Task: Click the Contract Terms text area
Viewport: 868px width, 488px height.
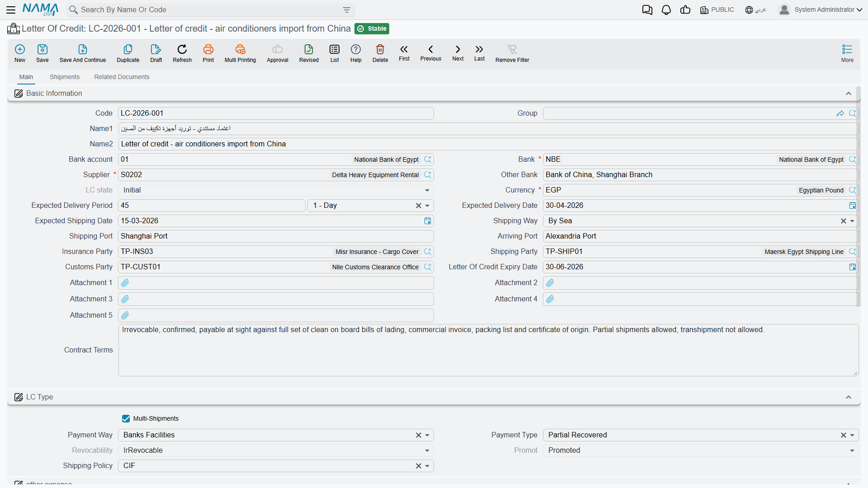Action: click(x=488, y=350)
